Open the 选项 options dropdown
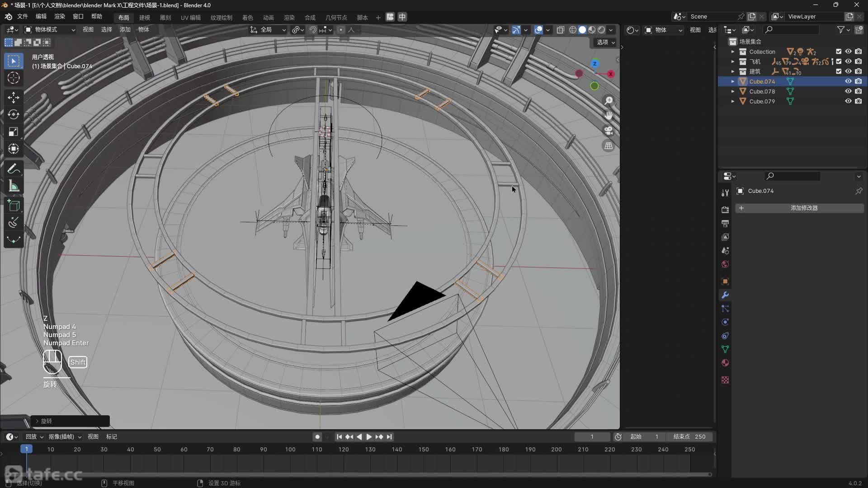The image size is (868, 488). (605, 42)
